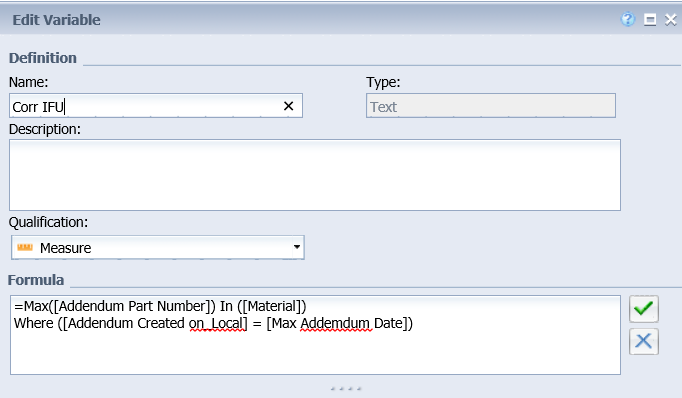Click 'Max(' at start of formula
The image size is (682, 398).
(38, 306)
